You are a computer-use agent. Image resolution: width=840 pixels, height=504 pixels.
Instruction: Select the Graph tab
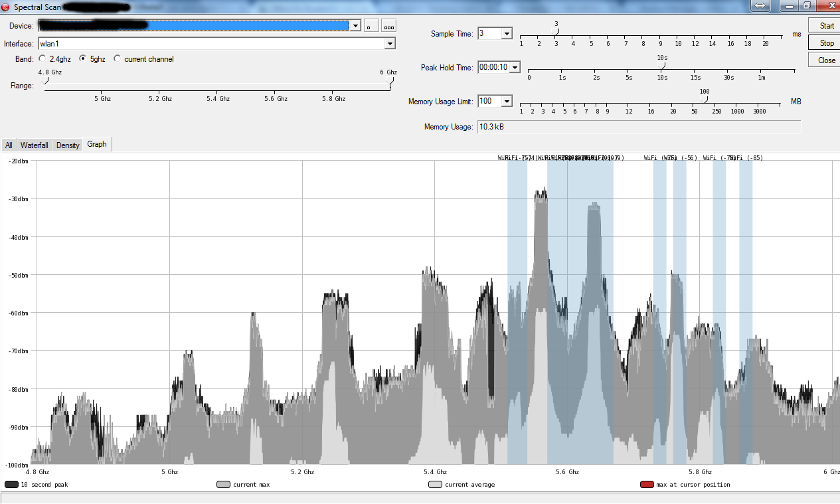pyautogui.click(x=97, y=144)
